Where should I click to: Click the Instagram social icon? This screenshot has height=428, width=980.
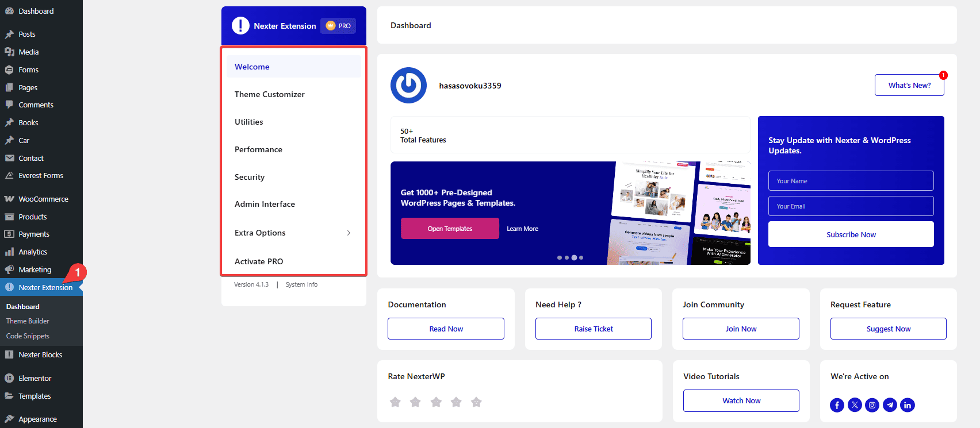pyautogui.click(x=872, y=405)
